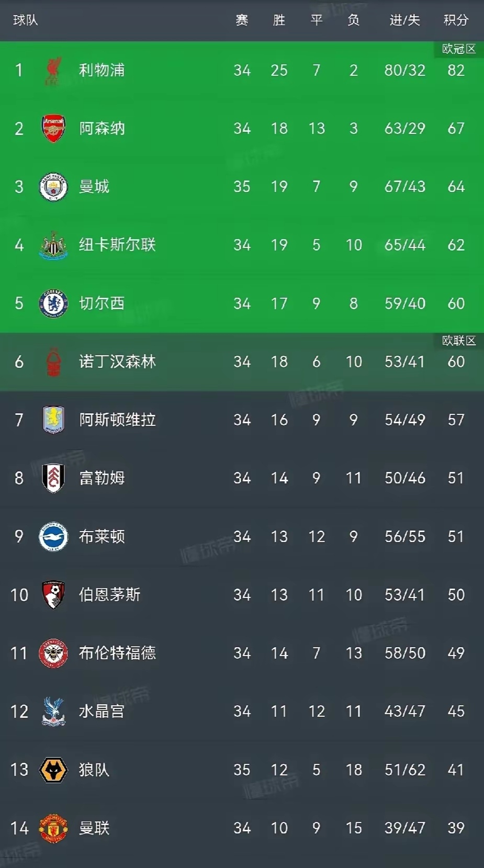
Task: Open the 利物浦 team name link
Action: click(102, 70)
